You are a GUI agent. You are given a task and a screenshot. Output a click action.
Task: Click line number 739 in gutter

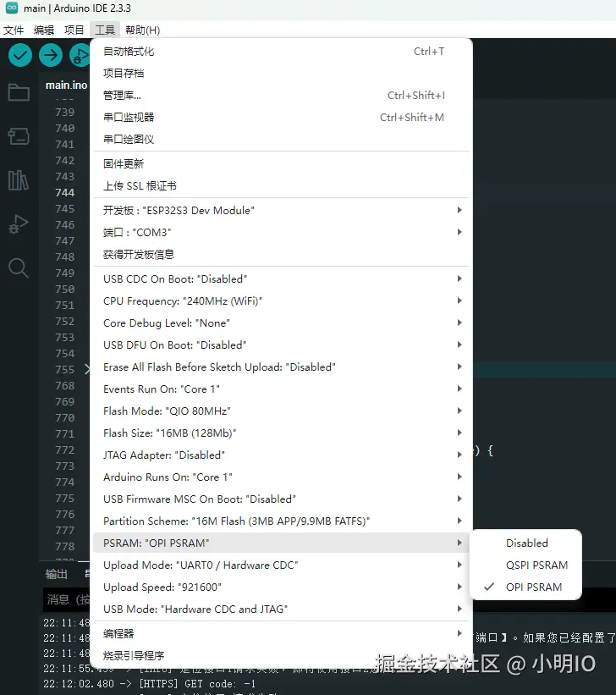pos(64,112)
